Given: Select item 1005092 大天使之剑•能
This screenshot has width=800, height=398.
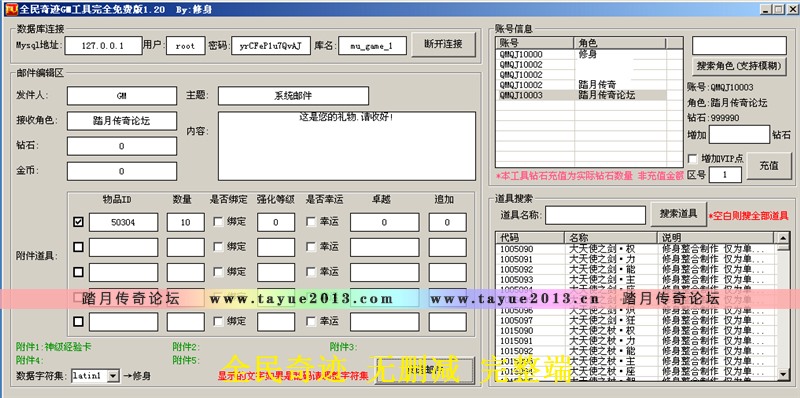Looking at the screenshot, I should click(636, 269).
